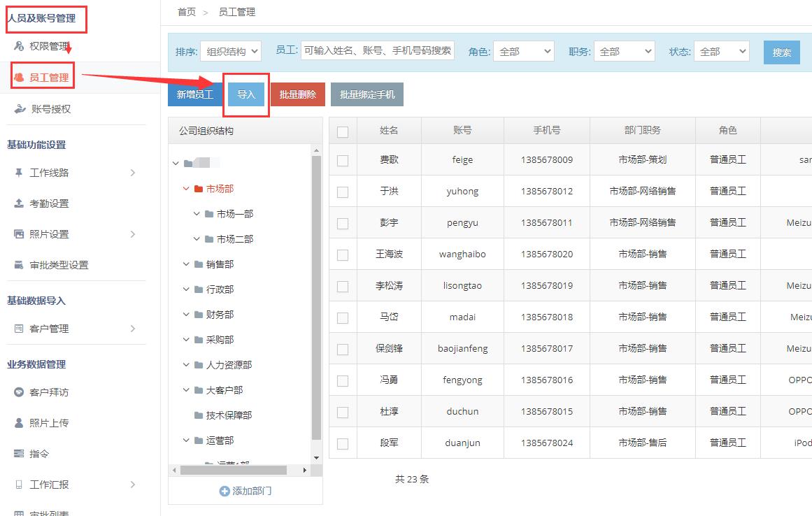This screenshot has height=516, width=812.
Task: Click the org tree horizontal scrollbar
Action: tap(233, 471)
